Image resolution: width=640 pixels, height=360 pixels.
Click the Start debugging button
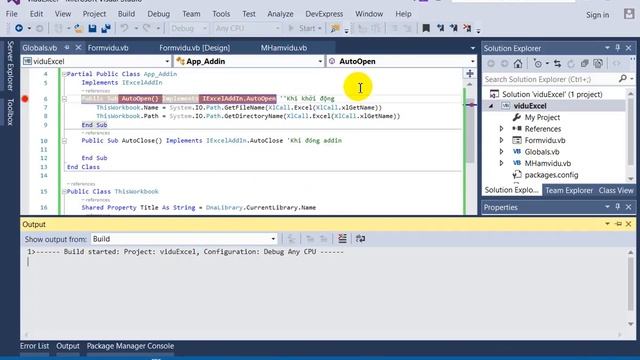click(x=304, y=28)
